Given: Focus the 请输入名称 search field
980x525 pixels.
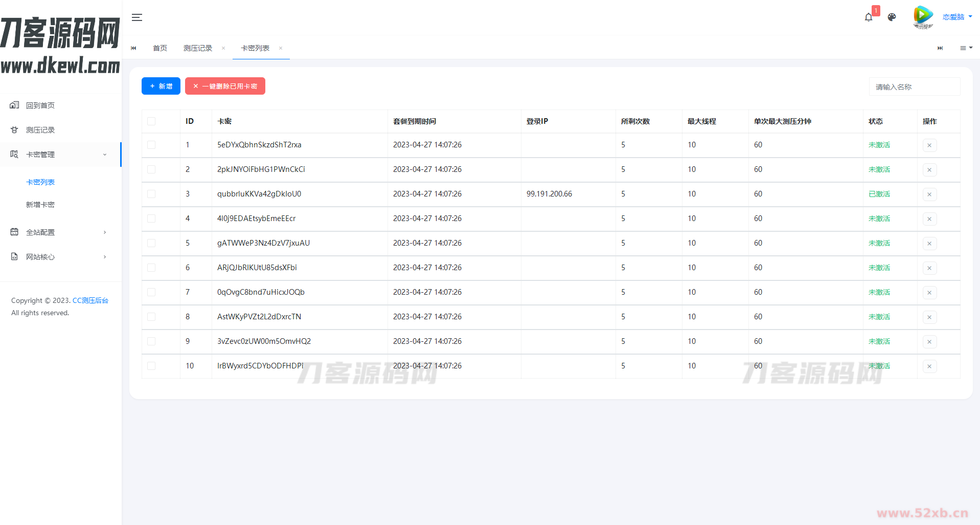Looking at the screenshot, I should (x=914, y=87).
